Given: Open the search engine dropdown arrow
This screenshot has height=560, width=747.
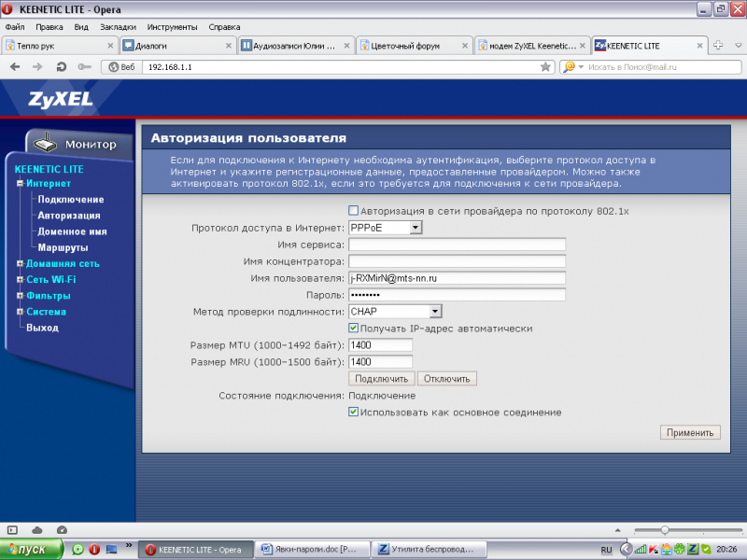Looking at the screenshot, I should (581, 67).
